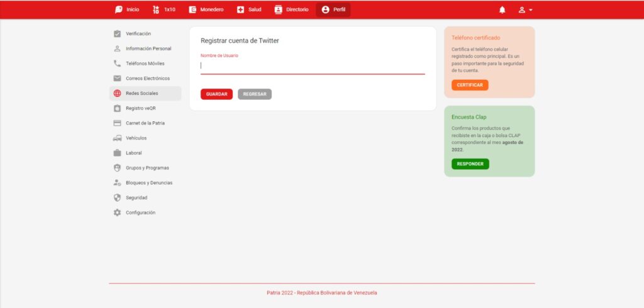Open Verificación in the sidebar
This screenshot has width=644, height=308.
145,34
